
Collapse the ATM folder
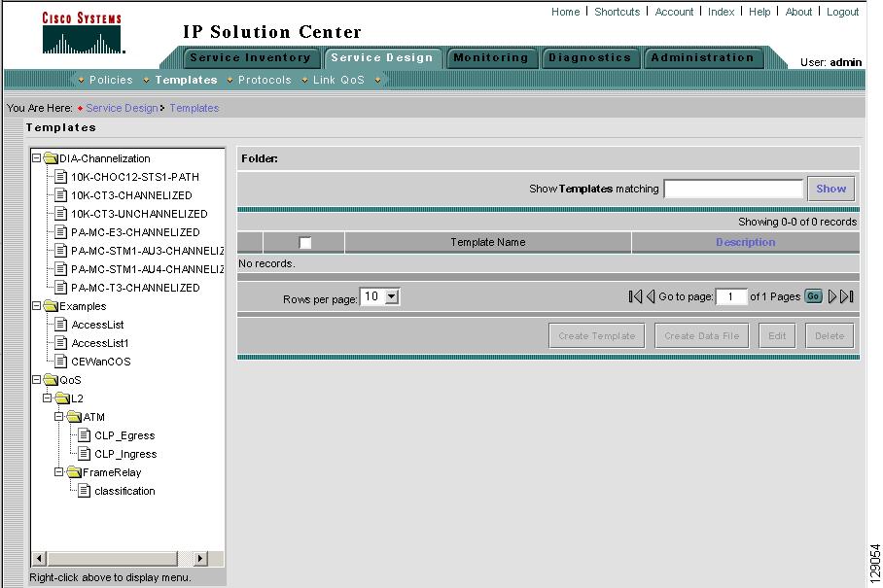click(x=59, y=417)
